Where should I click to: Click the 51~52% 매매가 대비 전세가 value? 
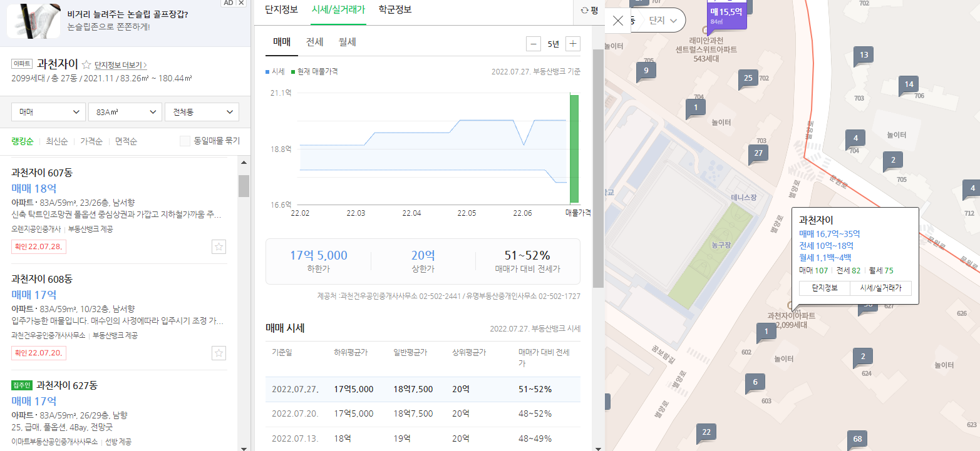point(527,255)
